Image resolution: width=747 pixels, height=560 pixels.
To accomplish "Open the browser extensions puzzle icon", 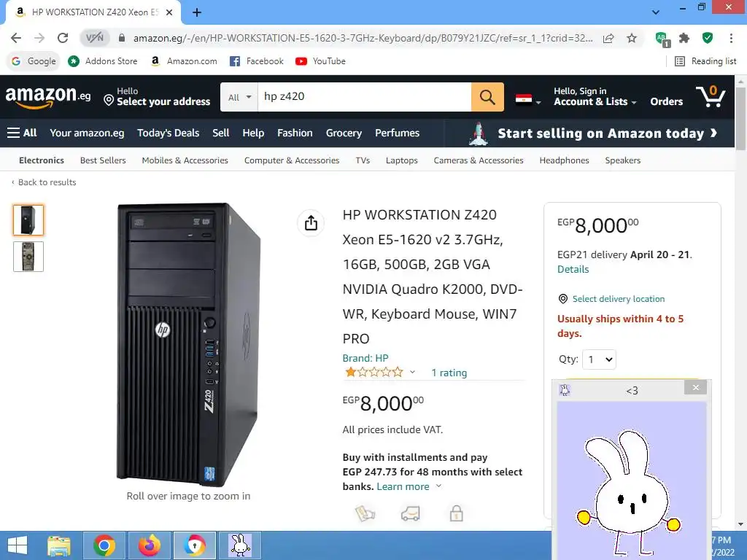I will tap(684, 38).
